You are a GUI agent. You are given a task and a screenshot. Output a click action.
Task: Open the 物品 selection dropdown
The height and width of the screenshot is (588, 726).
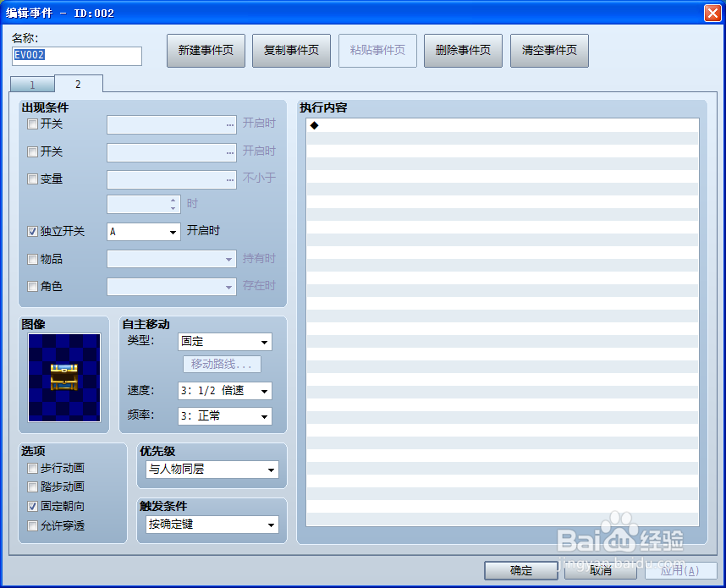(x=171, y=259)
